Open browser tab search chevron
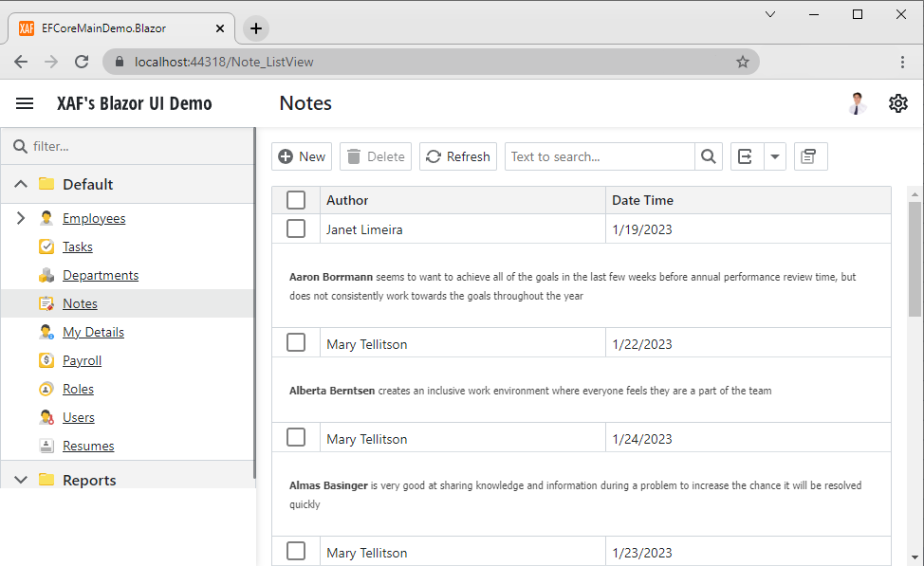The height and width of the screenshot is (566, 924). point(770,14)
